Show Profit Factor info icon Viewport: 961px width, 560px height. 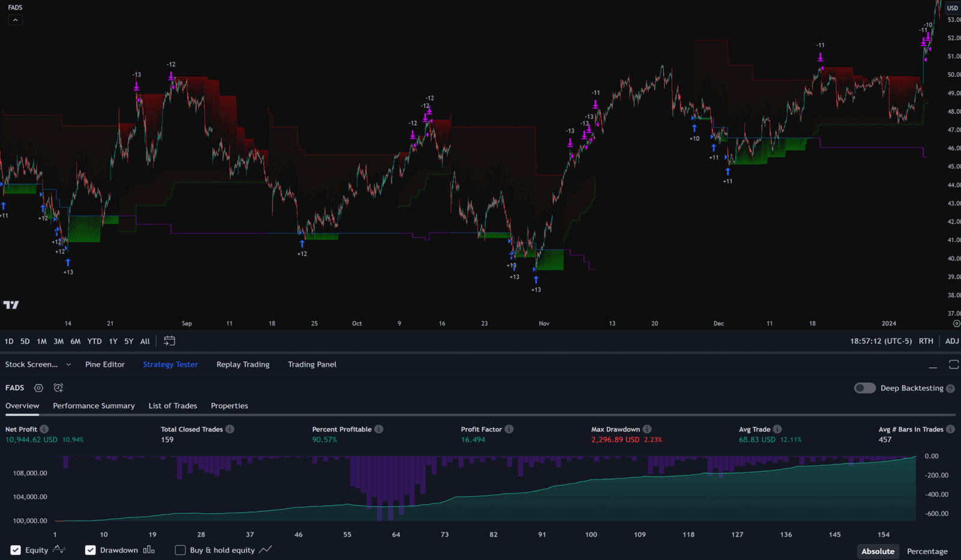[x=509, y=429]
